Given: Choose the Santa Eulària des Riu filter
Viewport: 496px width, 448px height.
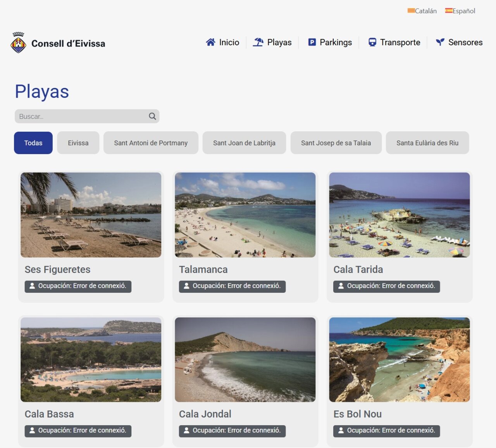Looking at the screenshot, I should click(x=427, y=143).
